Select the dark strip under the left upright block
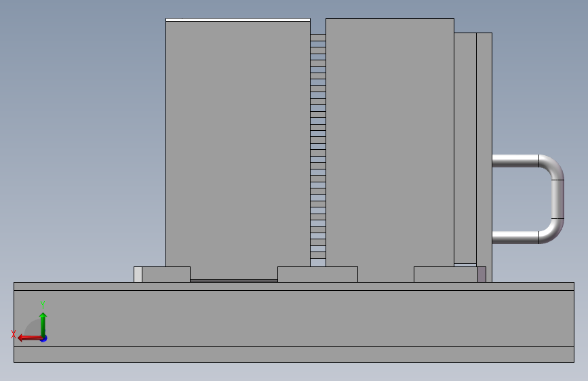Screen dimensions: 588x381 (234, 281)
